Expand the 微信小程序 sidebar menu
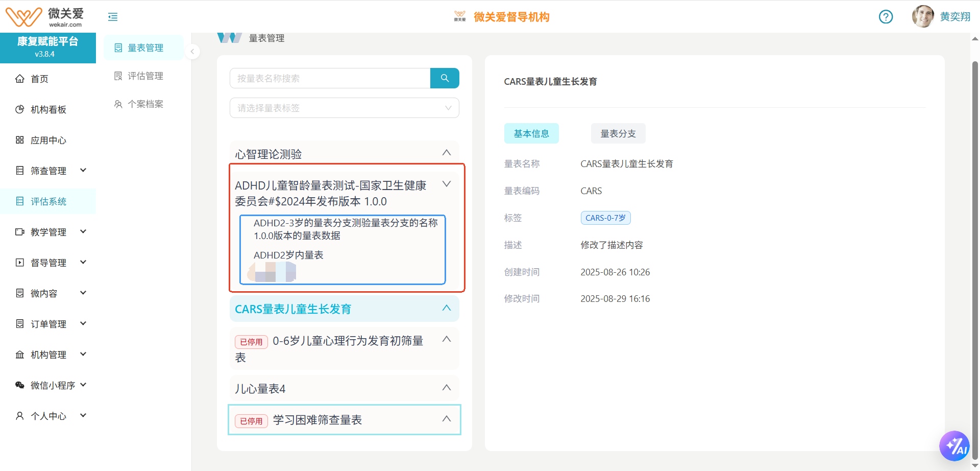980x471 pixels. 51,385
